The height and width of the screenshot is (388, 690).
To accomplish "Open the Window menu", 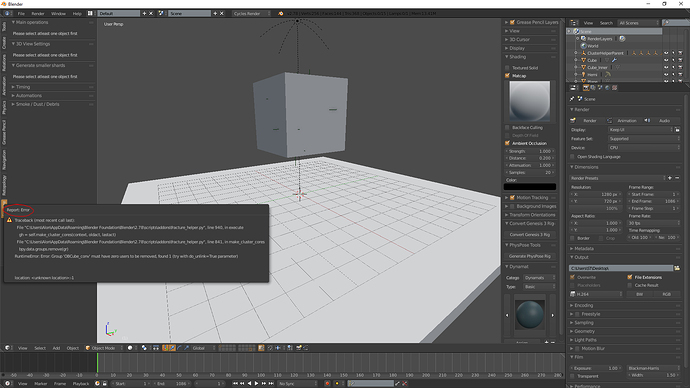I will tap(58, 14).
